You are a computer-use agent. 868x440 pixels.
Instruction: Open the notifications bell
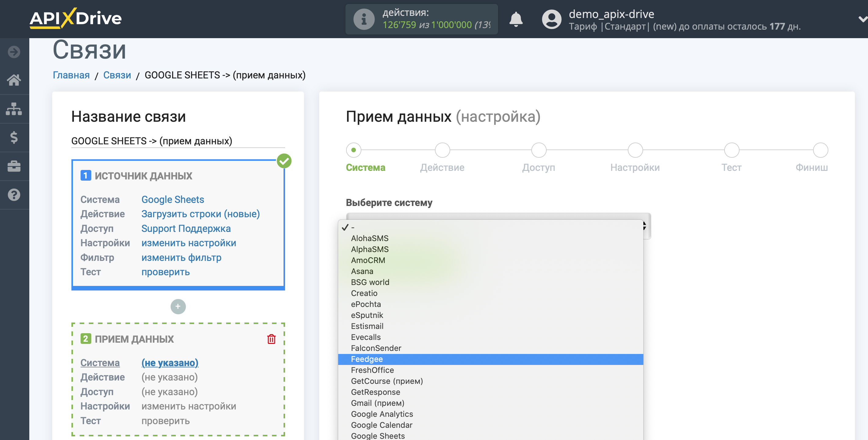516,19
